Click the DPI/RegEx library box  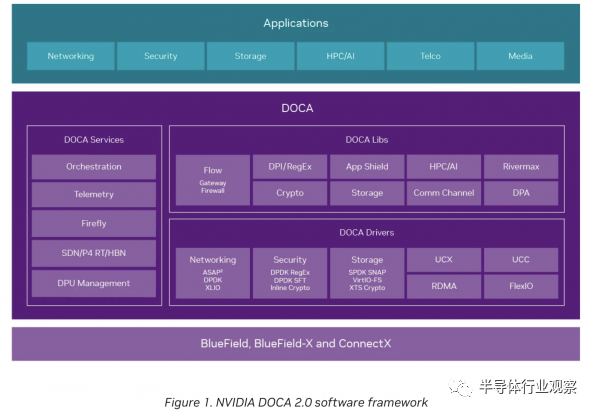(x=290, y=167)
